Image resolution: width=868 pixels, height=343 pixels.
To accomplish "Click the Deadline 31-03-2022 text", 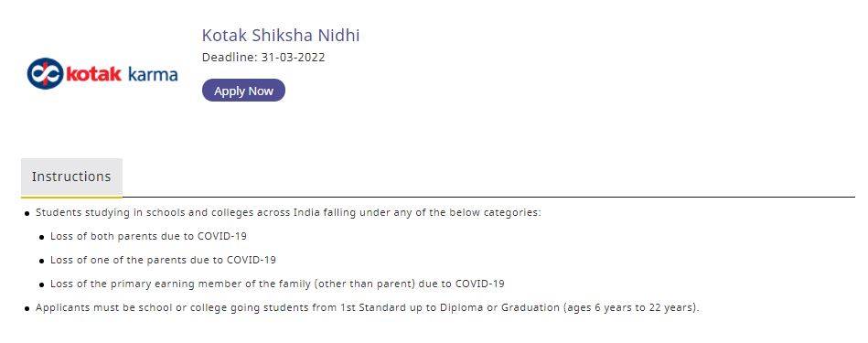I will (263, 58).
